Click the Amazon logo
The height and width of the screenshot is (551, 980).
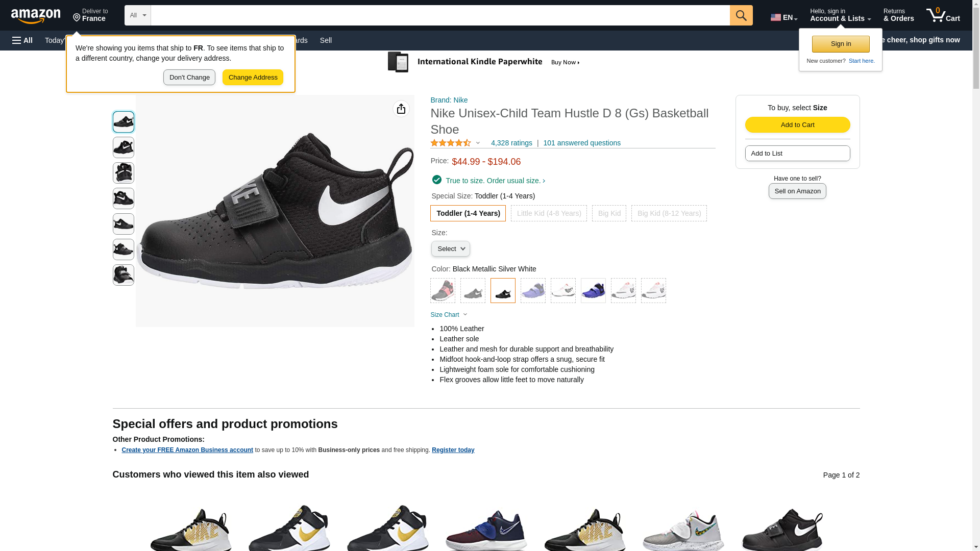pos(36,16)
